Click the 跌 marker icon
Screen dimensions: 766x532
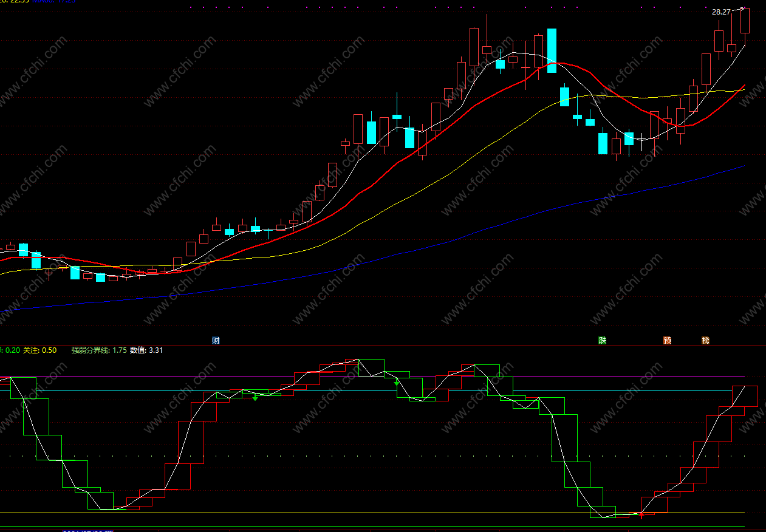602,340
